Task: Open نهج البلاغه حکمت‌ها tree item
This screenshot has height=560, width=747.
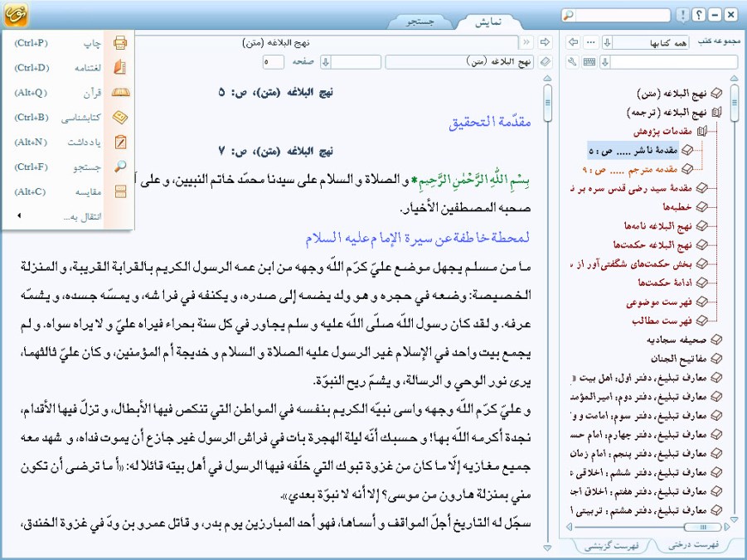Action: point(652,244)
